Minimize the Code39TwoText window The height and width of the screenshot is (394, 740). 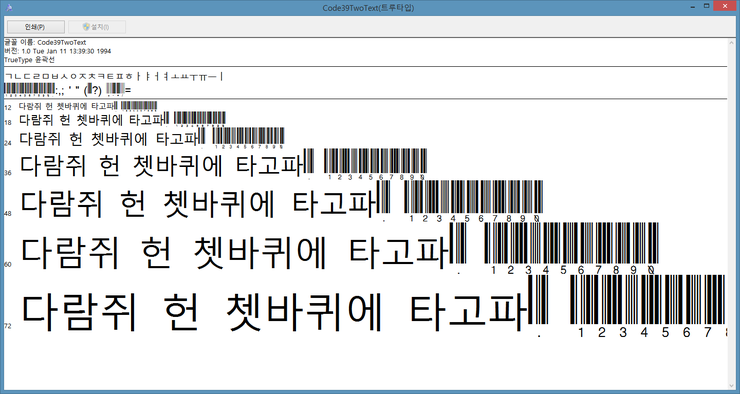(694, 7)
